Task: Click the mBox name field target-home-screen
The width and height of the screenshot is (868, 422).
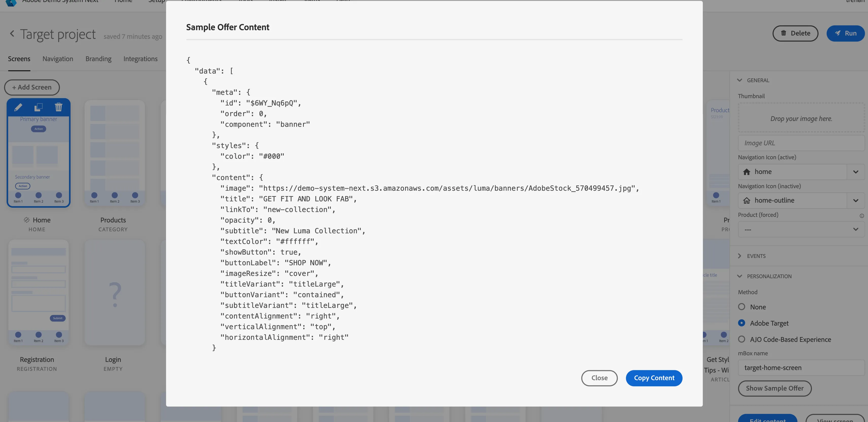Action: (x=801, y=368)
